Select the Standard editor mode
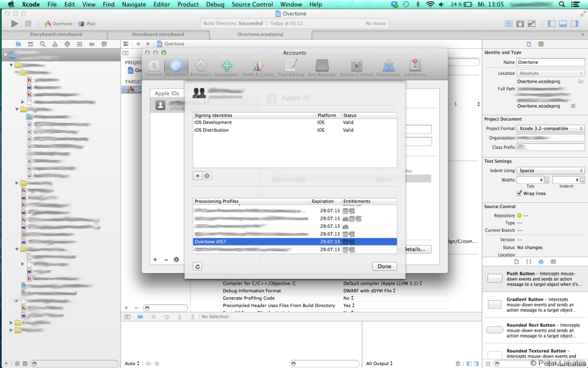 pos(509,24)
